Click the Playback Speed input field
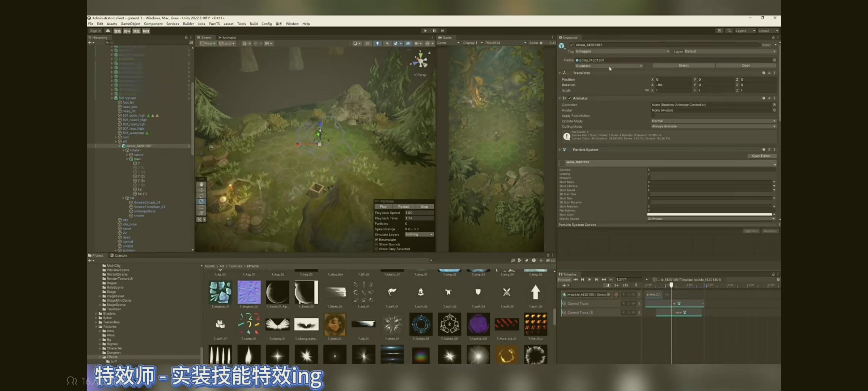Screen dimensions: 868x391 pyautogui.click(x=419, y=213)
